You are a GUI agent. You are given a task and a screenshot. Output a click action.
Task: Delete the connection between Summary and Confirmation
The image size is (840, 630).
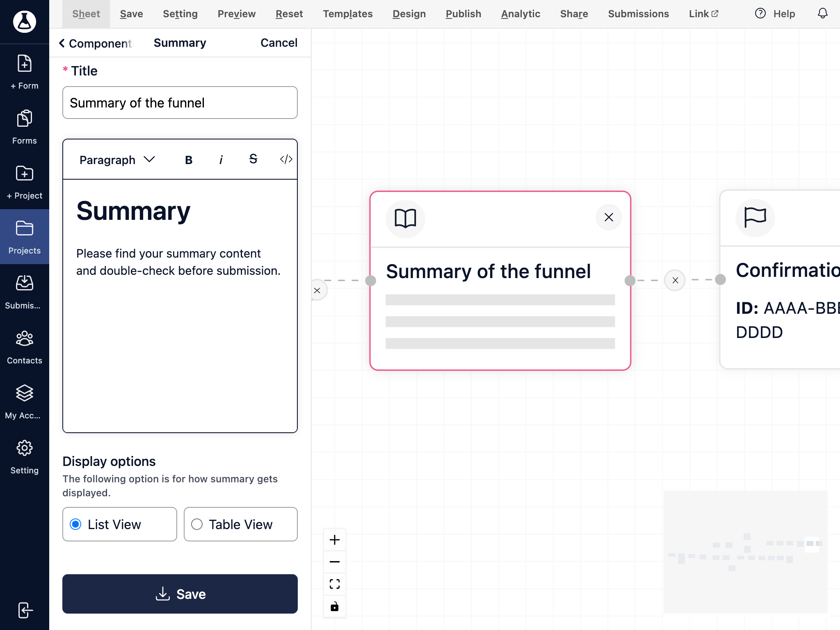pos(675,281)
